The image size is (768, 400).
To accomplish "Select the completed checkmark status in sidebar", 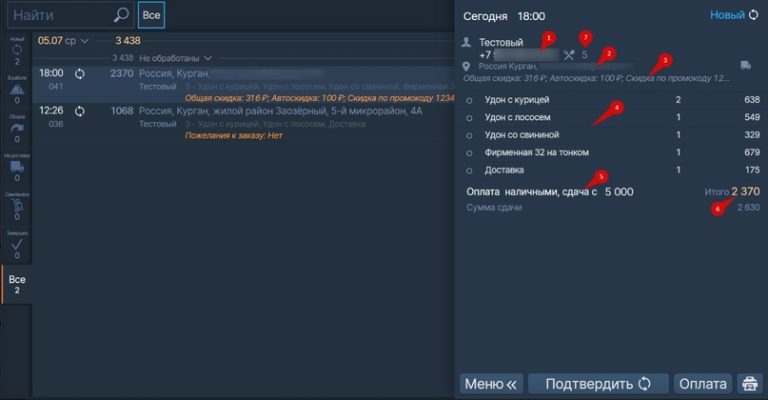I will (x=16, y=243).
